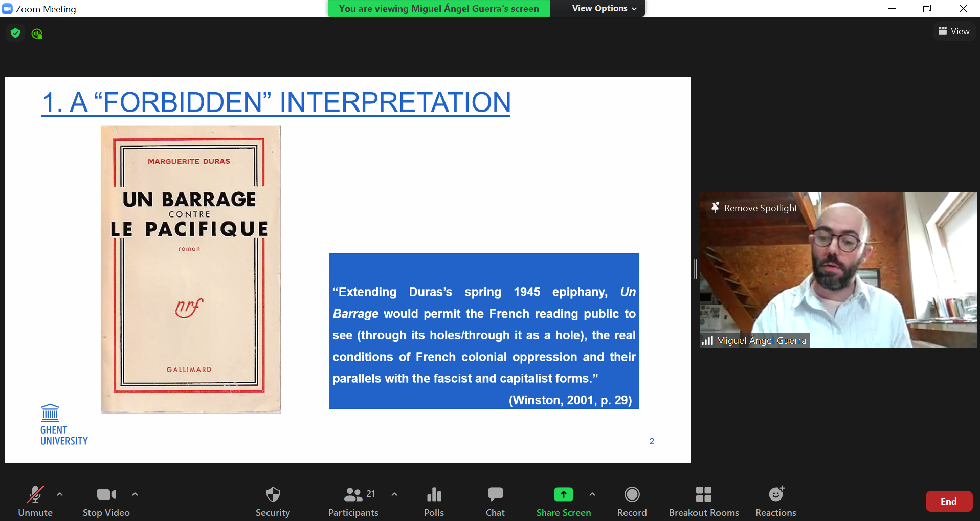Open the Reactions menu
This screenshot has width=980, height=521.
tap(776, 502)
